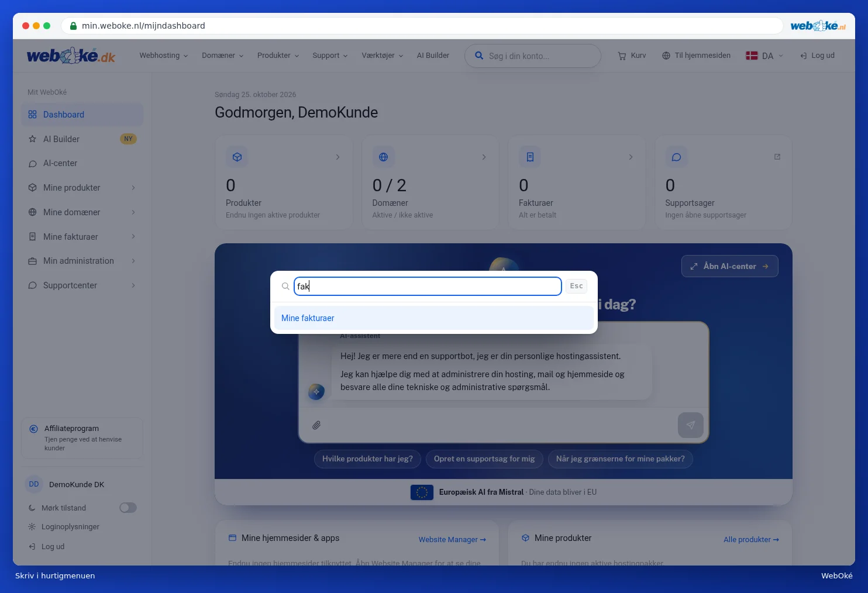Open the DA language dropdown
This screenshot has width=868, height=593.
pos(764,56)
